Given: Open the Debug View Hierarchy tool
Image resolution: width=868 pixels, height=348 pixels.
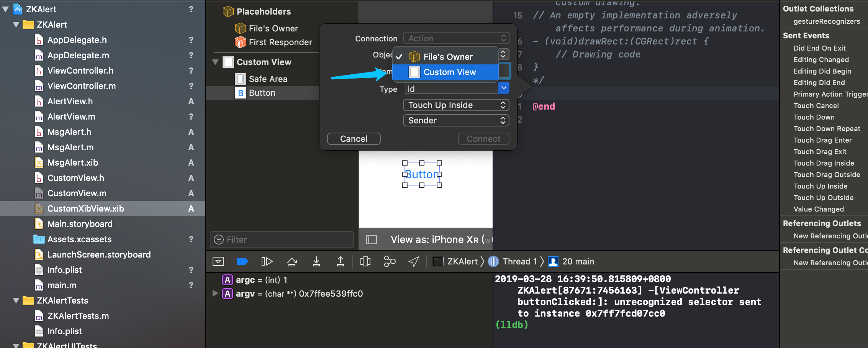Looking at the screenshot, I should click(365, 261).
